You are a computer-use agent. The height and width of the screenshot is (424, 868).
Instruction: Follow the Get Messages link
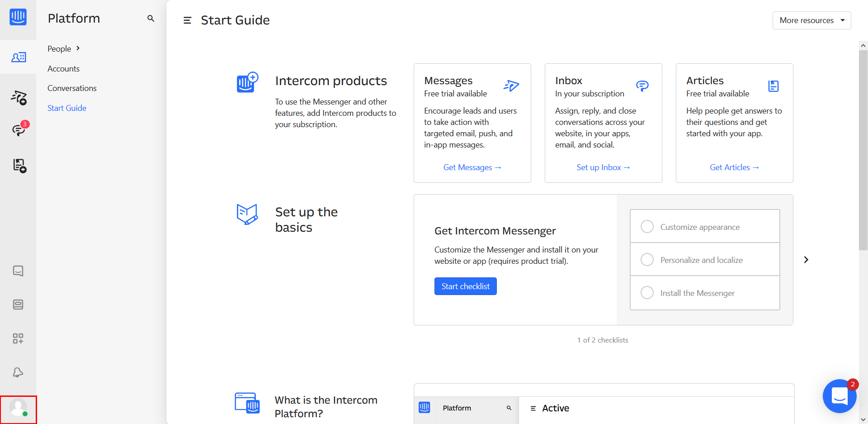[x=472, y=167]
